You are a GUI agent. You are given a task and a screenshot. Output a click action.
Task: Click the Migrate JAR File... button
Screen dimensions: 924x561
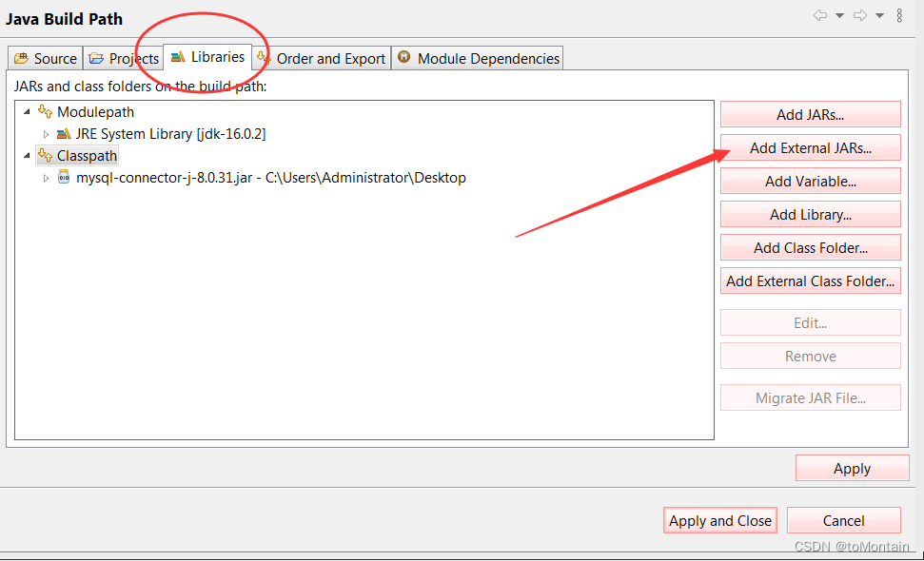810,398
